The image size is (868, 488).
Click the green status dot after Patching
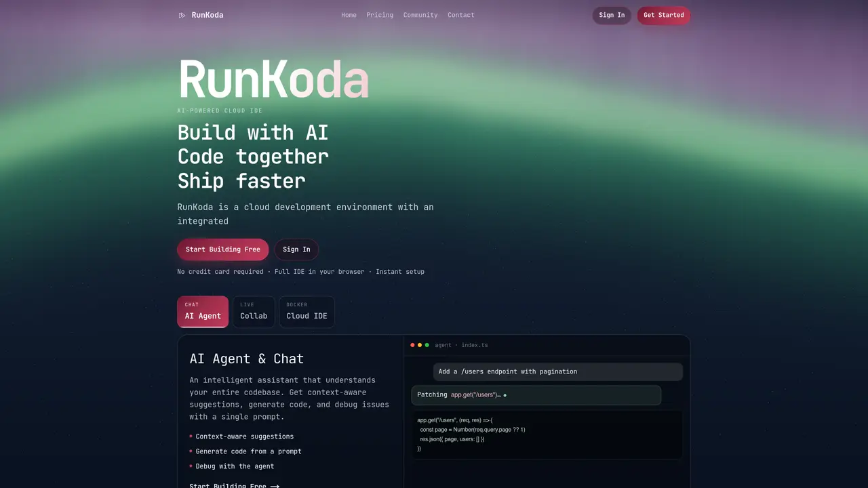pos(505,395)
